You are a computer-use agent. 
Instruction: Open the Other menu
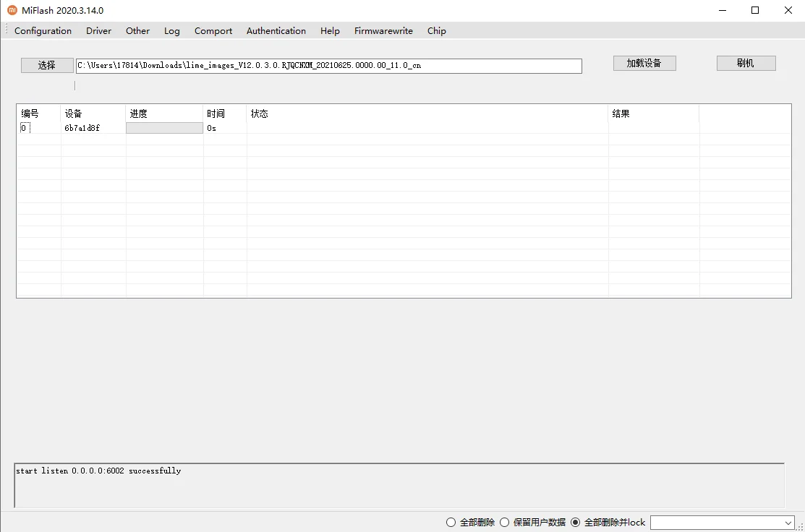click(137, 30)
